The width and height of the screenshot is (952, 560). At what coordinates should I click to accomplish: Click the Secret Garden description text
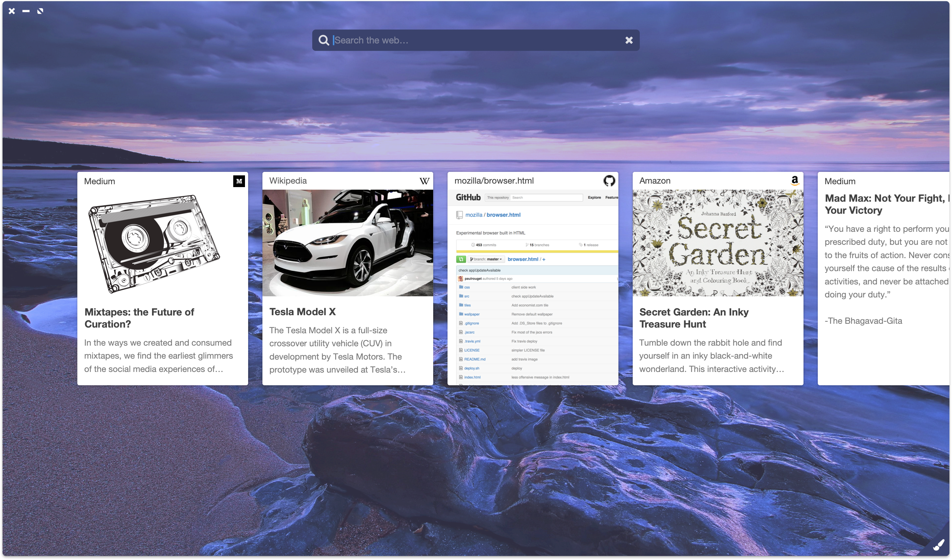[712, 356]
